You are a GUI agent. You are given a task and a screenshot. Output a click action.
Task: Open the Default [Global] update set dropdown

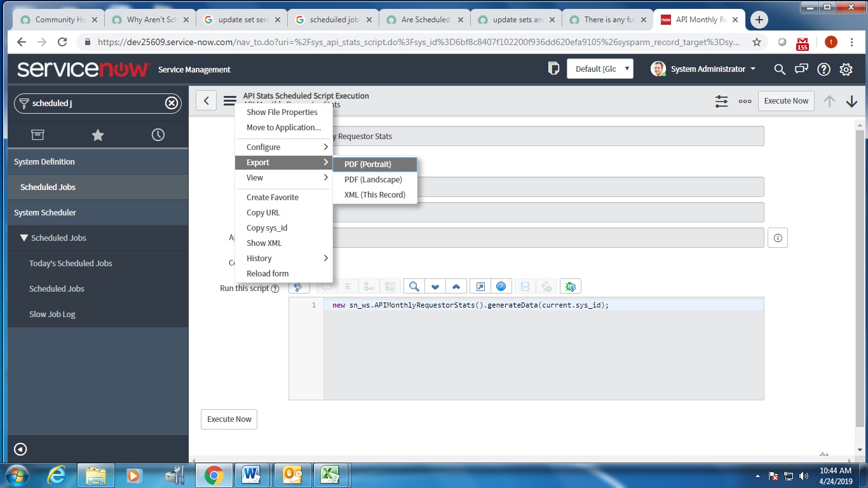(x=600, y=69)
